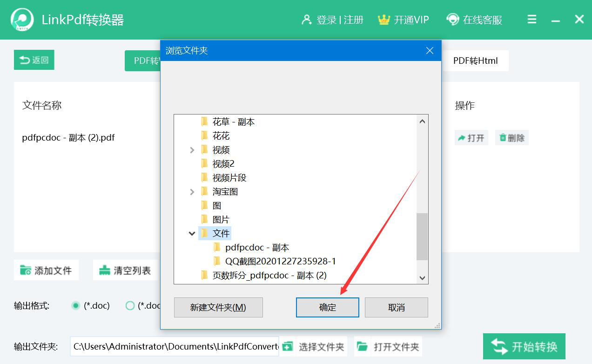Click the 开始转换 button

coord(524,346)
